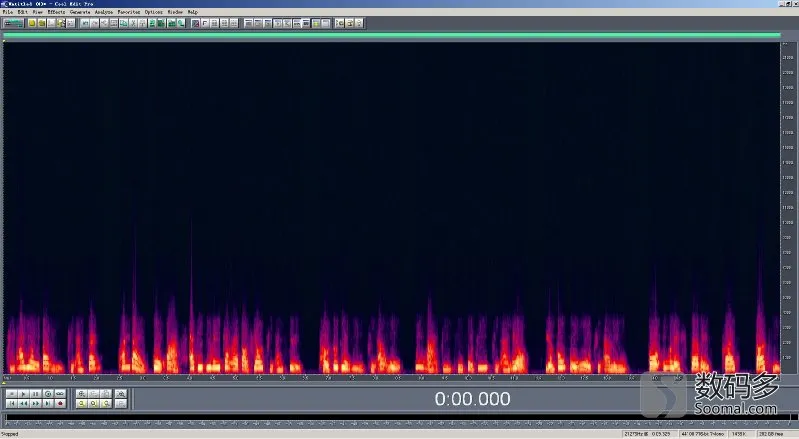Toggle the Play Looped button

tap(60, 394)
